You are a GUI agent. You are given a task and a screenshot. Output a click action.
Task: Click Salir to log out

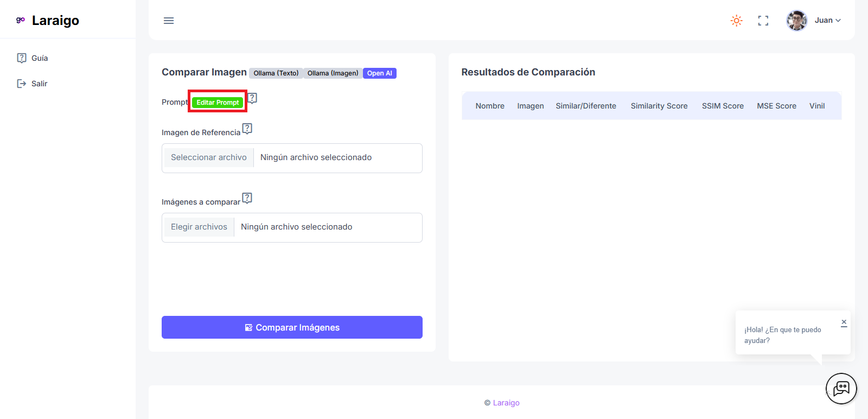coord(39,84)
